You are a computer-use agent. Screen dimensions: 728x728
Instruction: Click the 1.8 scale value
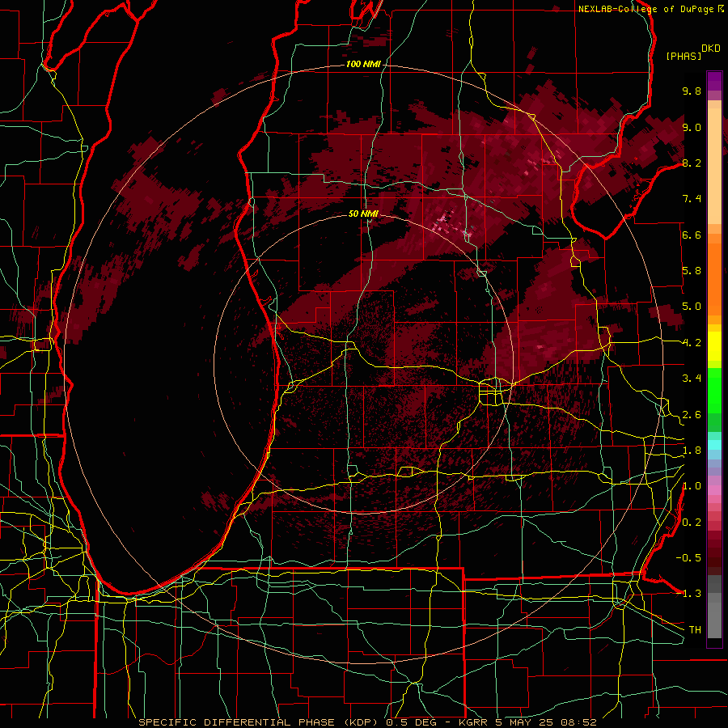[692, 451]
